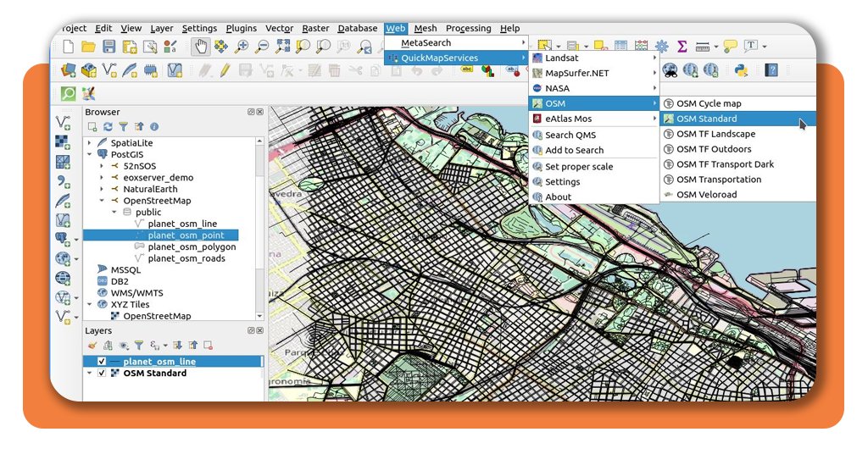Open the Layer Styling panel brush icon
The width and height of the screenshot is (868, 454).
[x=92, y=346]
